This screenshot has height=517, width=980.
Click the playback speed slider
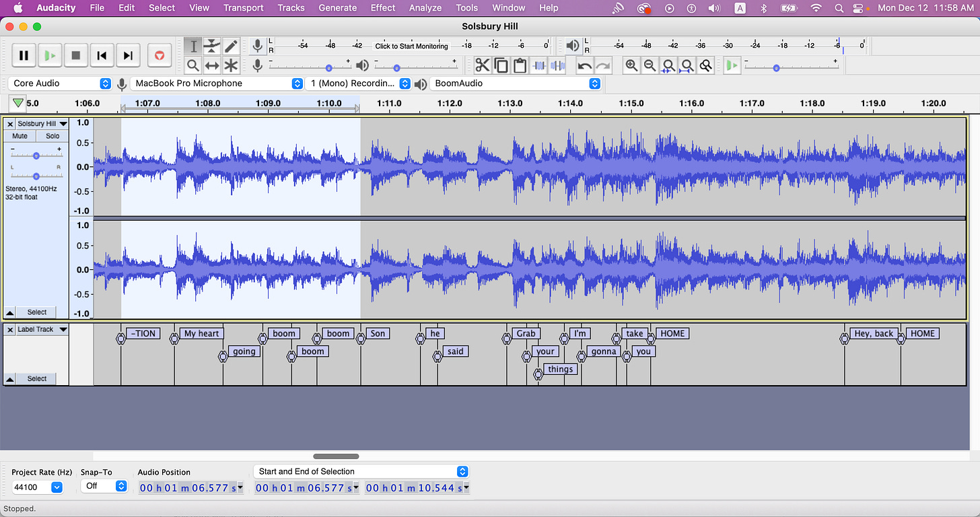[x=791, y=65]
